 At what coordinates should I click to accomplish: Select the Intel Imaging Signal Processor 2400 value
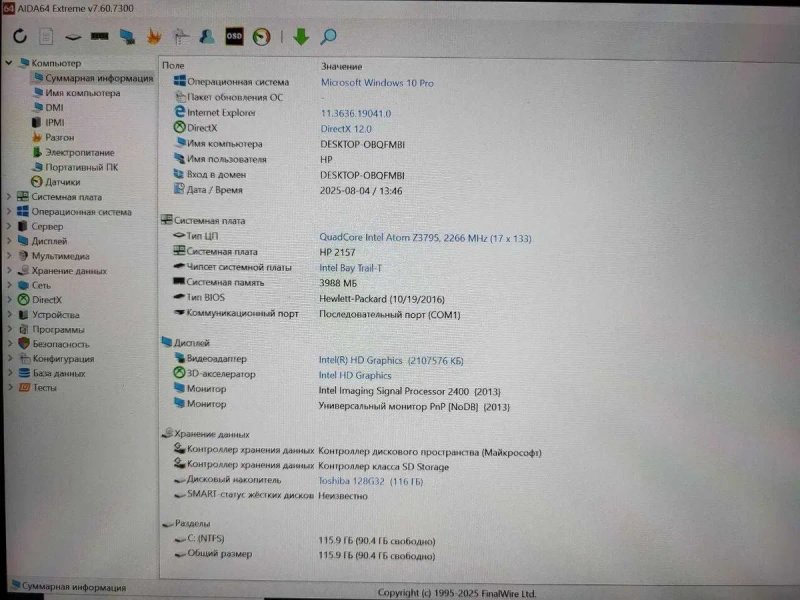tap(409, 391)
